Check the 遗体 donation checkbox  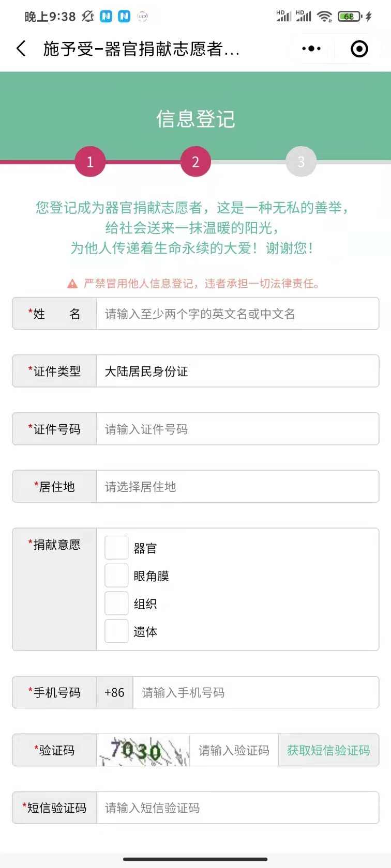click(116, 631)
